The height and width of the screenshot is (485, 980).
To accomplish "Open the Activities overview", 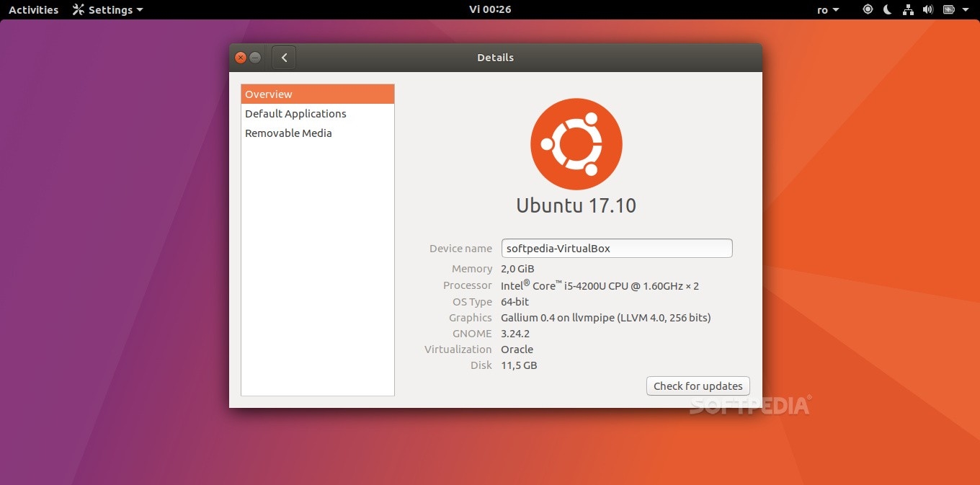I will tap(33, 10).
